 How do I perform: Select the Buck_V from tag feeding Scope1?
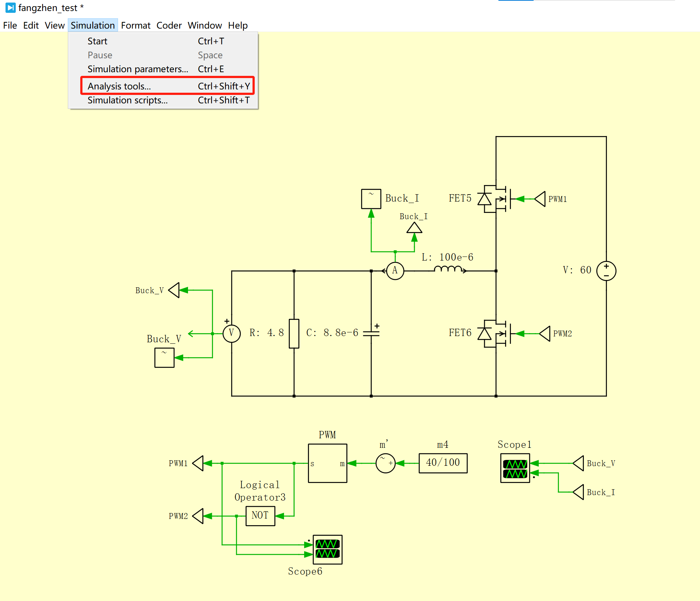coord(578,463)
